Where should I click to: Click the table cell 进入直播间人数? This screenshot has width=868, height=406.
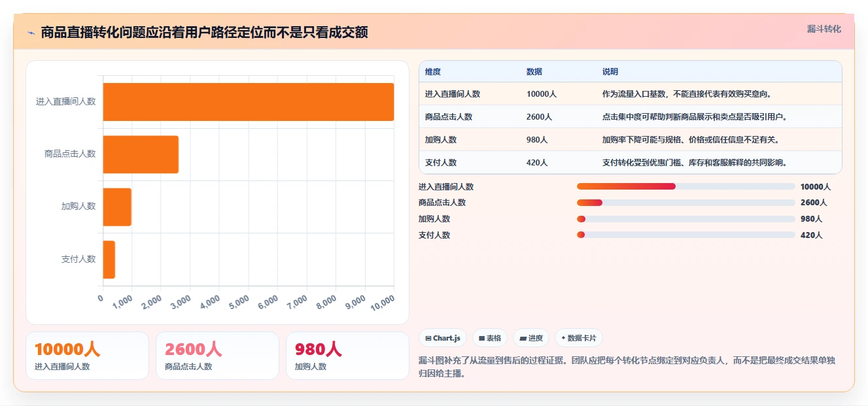(x=453, y=94)
